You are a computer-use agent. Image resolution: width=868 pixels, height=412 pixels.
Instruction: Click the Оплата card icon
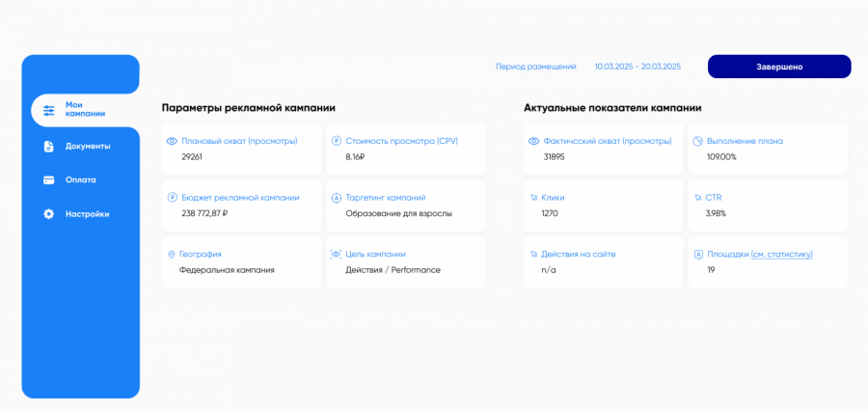48,179
